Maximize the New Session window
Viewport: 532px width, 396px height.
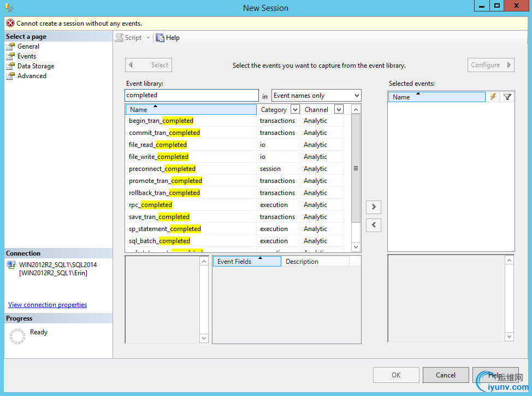tap(496, 5)
